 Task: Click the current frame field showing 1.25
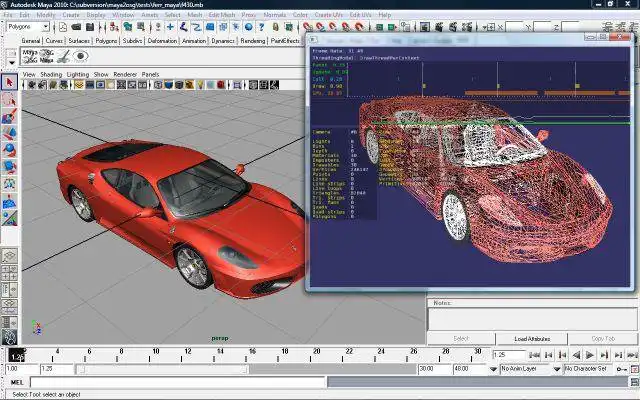pyautogui.click(x=509, y=355)
